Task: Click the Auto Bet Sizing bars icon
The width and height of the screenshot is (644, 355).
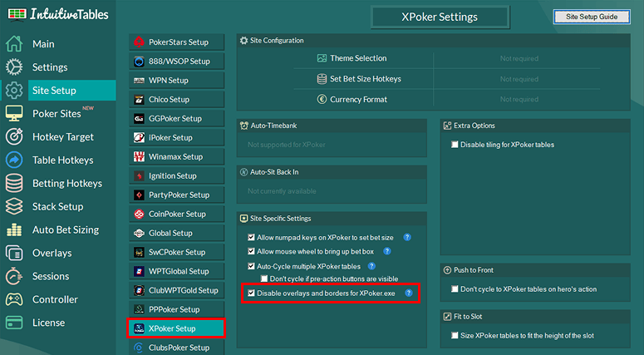Action: pyautogui.click(x=14, y=229)
